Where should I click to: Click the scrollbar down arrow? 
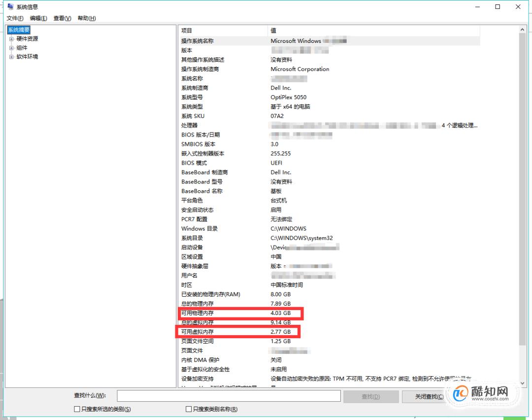click(523, 383)
